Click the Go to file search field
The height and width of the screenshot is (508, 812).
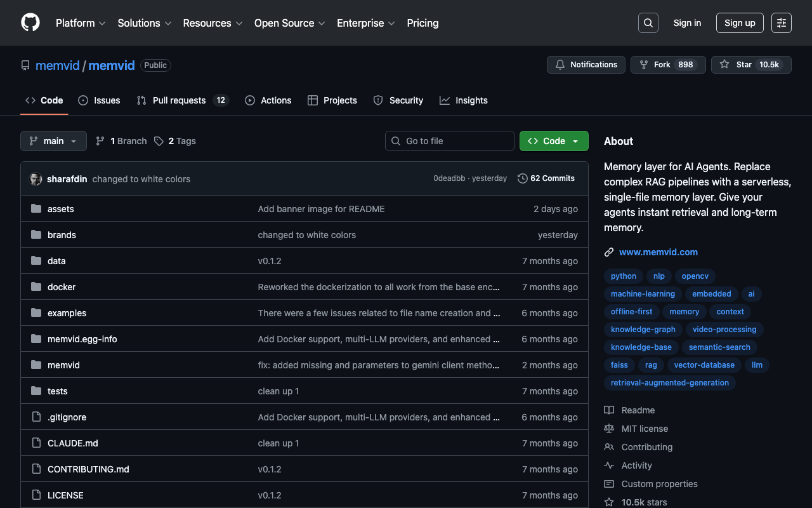tap(449, 141)
